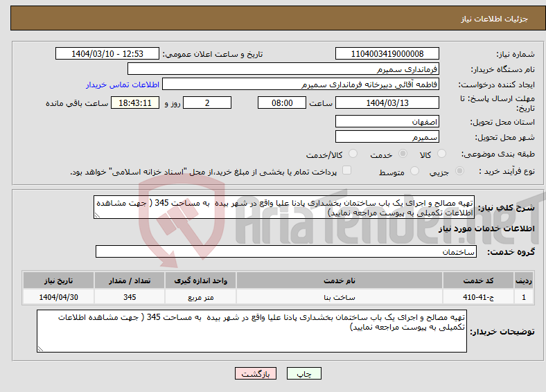Click the requester field فاطمه آقائی
The height and width of the screenshot is (392, 546).
pos(301,84)
